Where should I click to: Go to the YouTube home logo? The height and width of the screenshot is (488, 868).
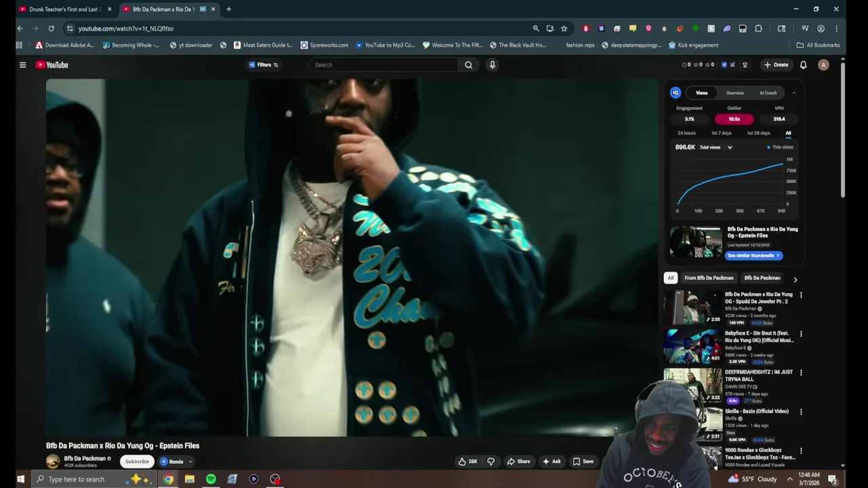point(52,65)
